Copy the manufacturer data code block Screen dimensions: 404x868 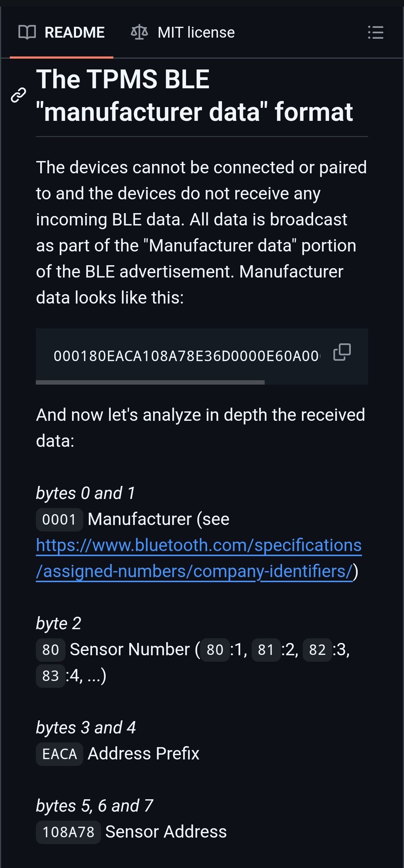pyautogui.click(x=342, y=352)
